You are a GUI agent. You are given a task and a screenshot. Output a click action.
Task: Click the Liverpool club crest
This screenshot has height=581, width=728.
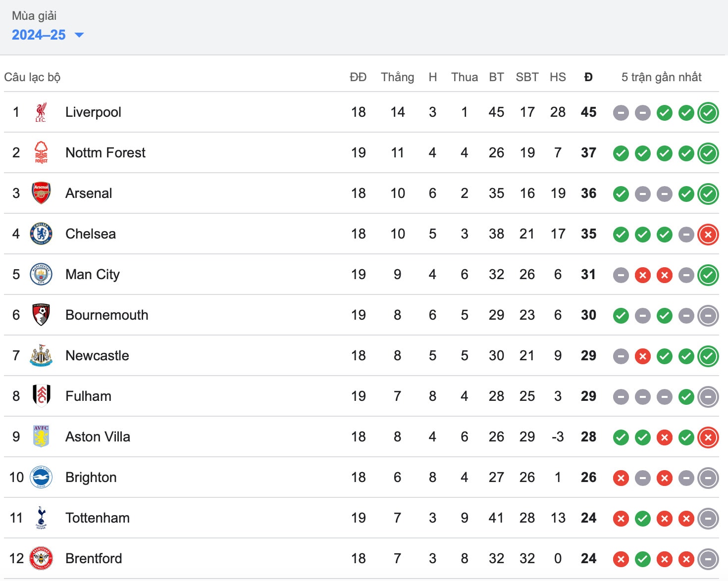(41, 112)
